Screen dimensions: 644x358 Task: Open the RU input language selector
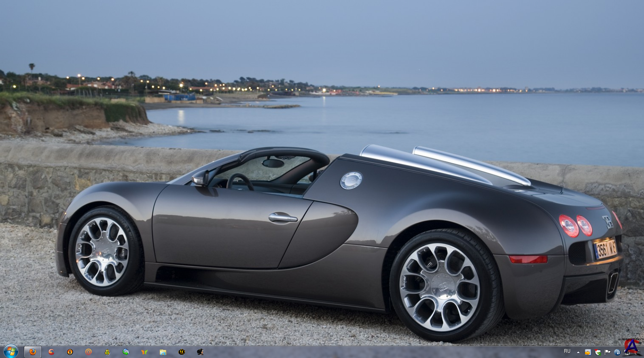[567, 352]
